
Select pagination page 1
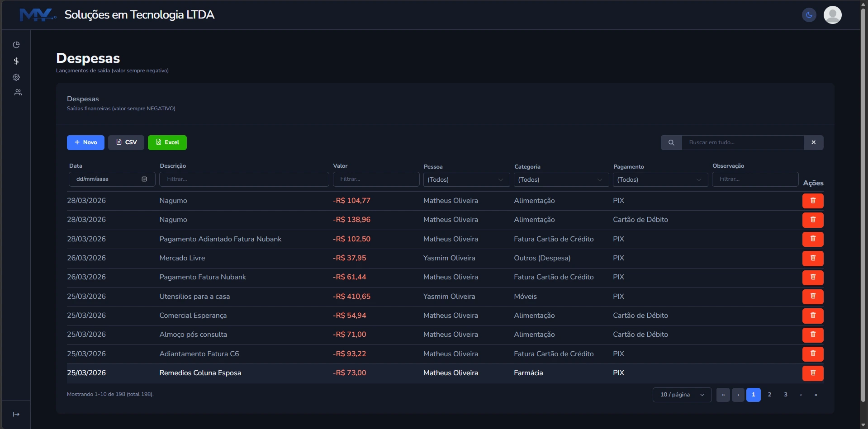point(754,395)
